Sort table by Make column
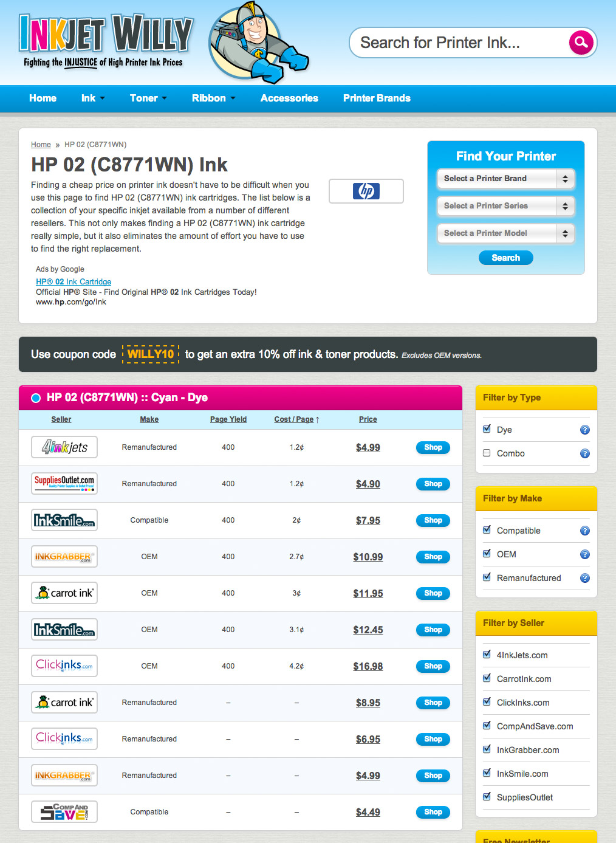Image resolution: width=616 pixels, height=843 pixels. click(x=149, y=419)
